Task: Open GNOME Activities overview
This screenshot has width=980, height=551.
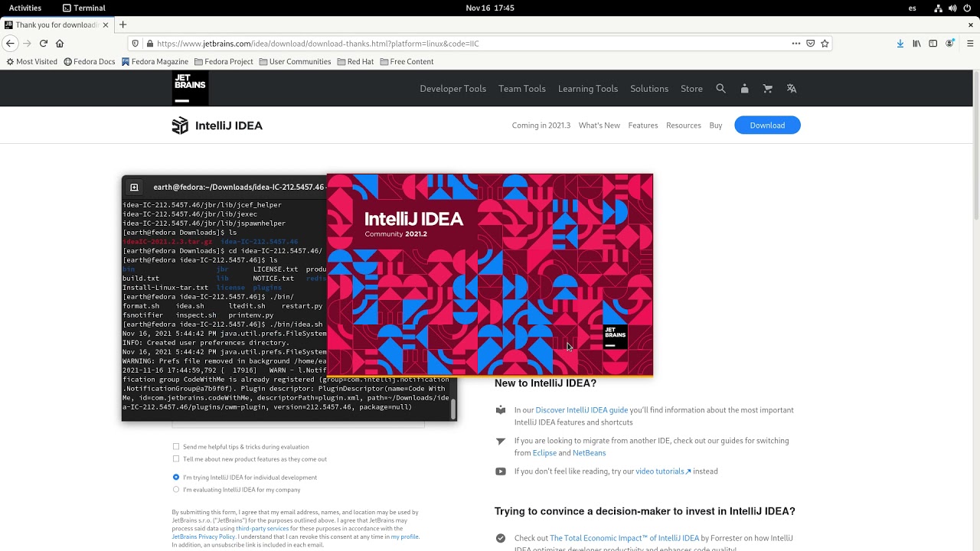Action: 25,8
